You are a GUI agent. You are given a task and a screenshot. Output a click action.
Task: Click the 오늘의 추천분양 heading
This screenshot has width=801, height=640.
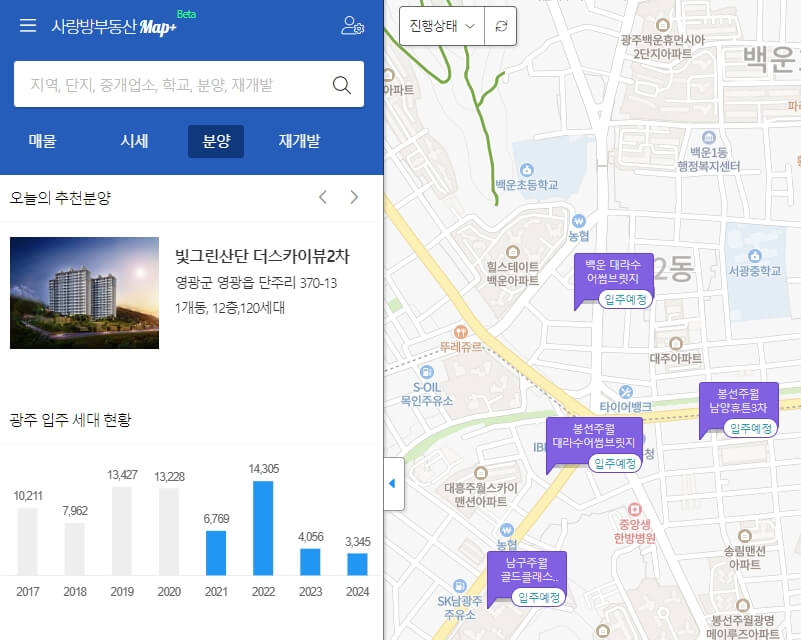60,198
